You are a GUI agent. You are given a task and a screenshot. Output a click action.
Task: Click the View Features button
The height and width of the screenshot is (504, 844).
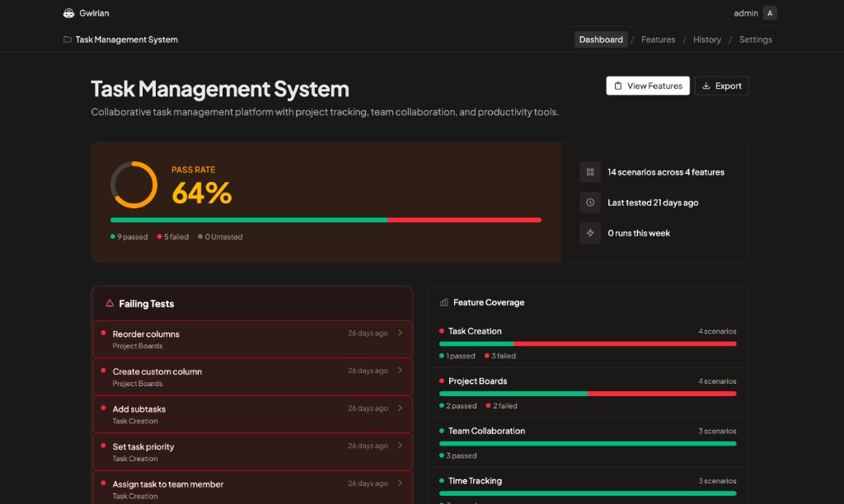pos(648,86)
